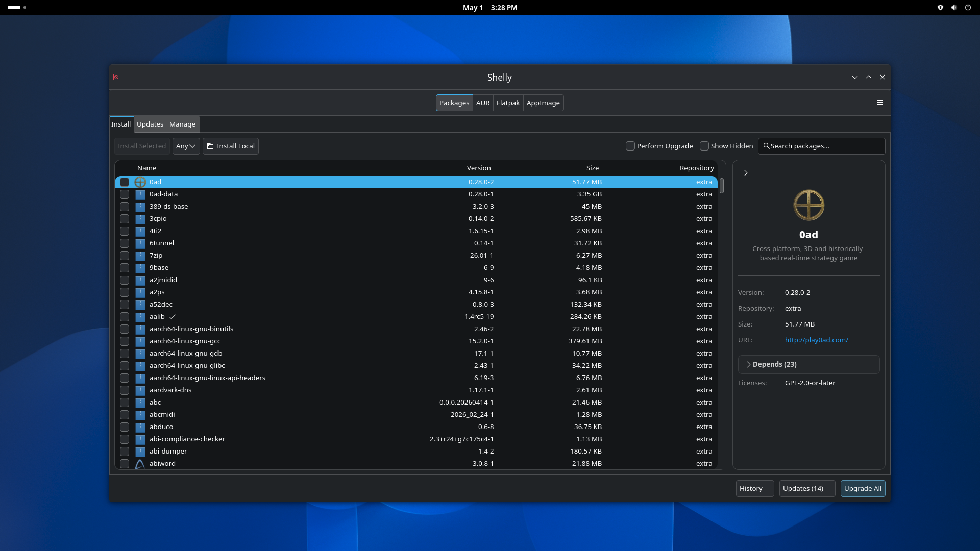The width and height of the screenshot is (980, 551).
Task: Click the abc package icon
Action: pos(140,403)
